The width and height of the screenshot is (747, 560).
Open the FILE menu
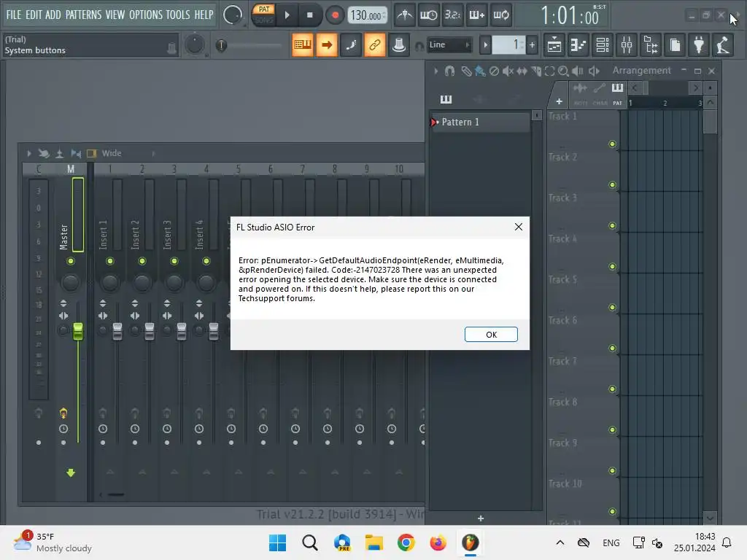point(13,15)
